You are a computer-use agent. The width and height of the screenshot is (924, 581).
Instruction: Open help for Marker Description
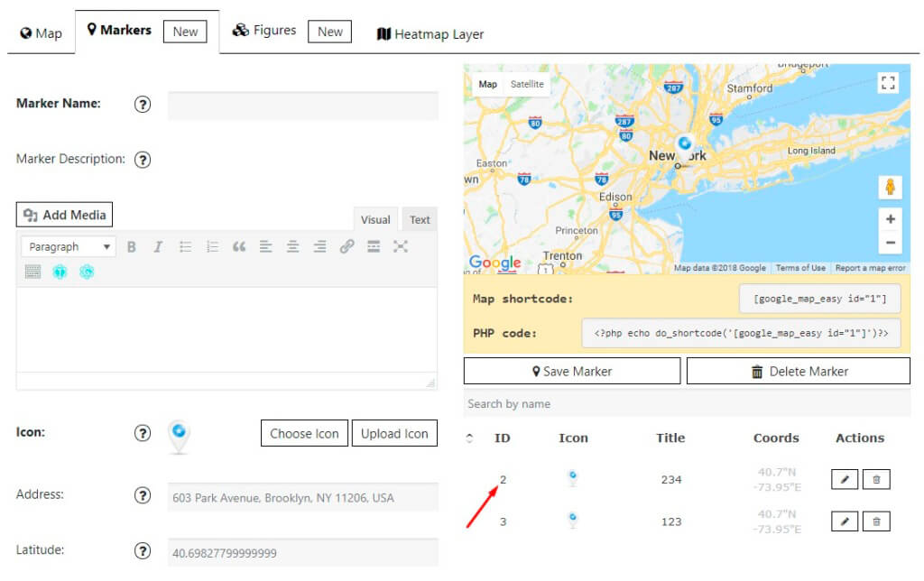coord(143,160)
